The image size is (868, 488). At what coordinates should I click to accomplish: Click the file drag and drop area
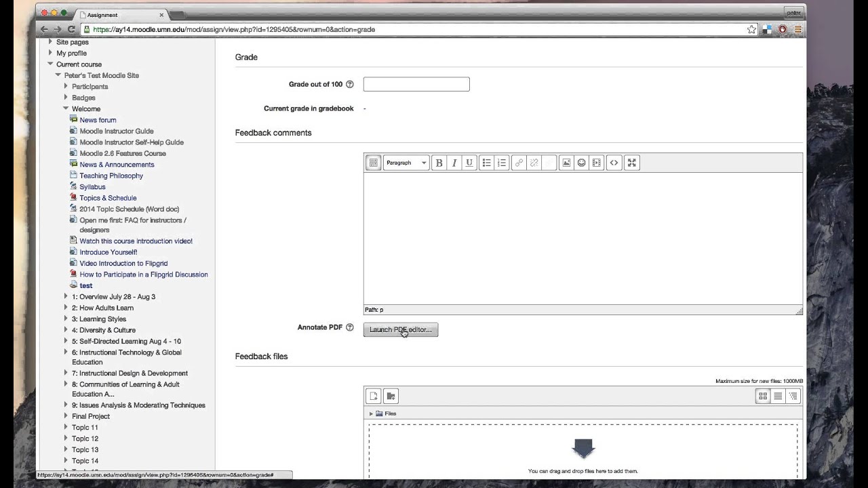pos(583,451)
